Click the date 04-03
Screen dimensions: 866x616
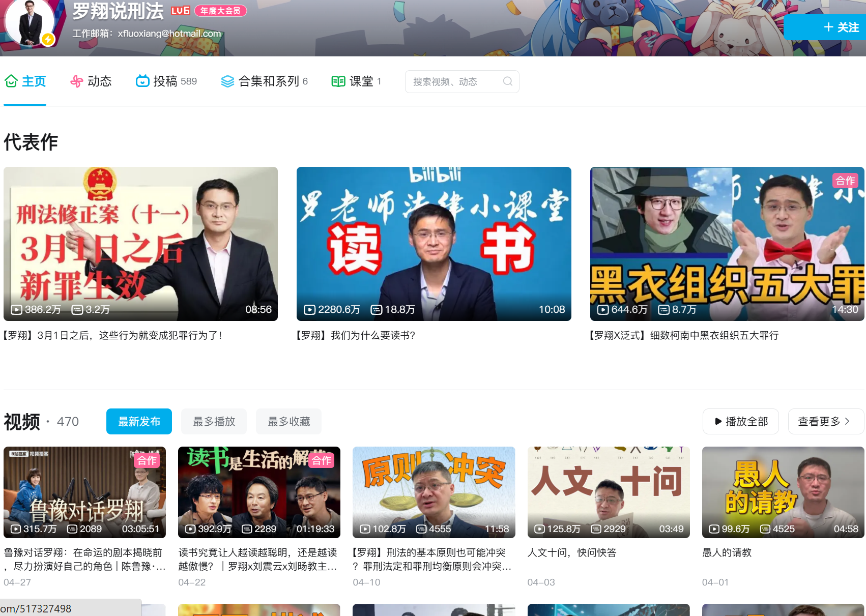541,582
